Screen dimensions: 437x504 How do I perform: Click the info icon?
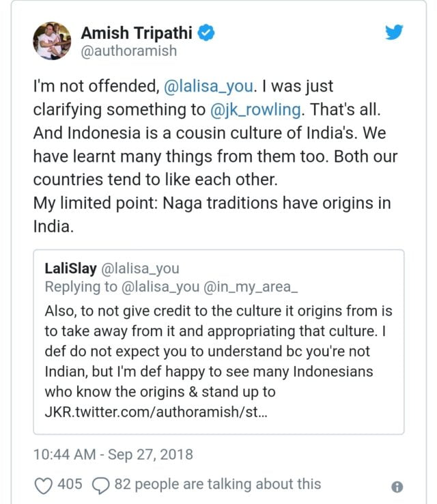tap(397, 486)
